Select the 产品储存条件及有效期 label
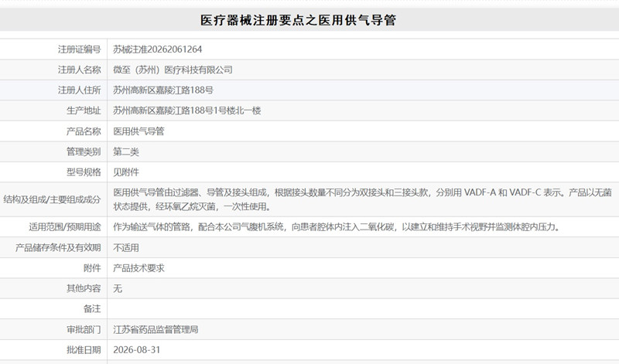This screenshot has height=364, width=619. coord(58,247)
